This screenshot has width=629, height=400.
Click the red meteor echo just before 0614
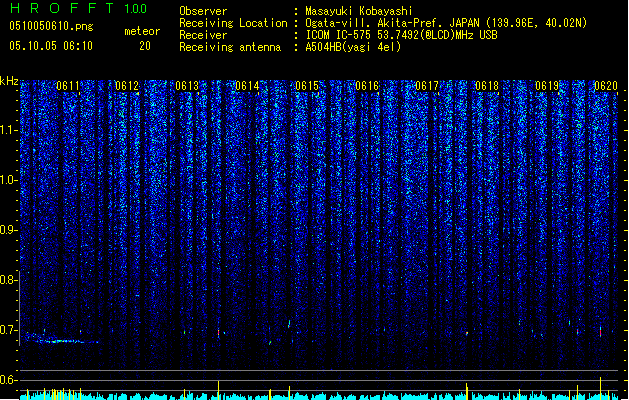219,333
